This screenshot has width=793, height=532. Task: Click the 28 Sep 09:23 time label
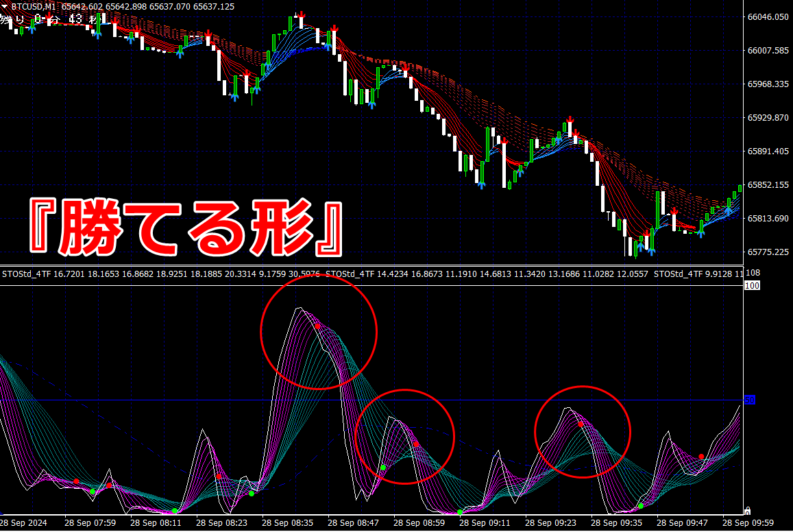click(x=550, y=523)
